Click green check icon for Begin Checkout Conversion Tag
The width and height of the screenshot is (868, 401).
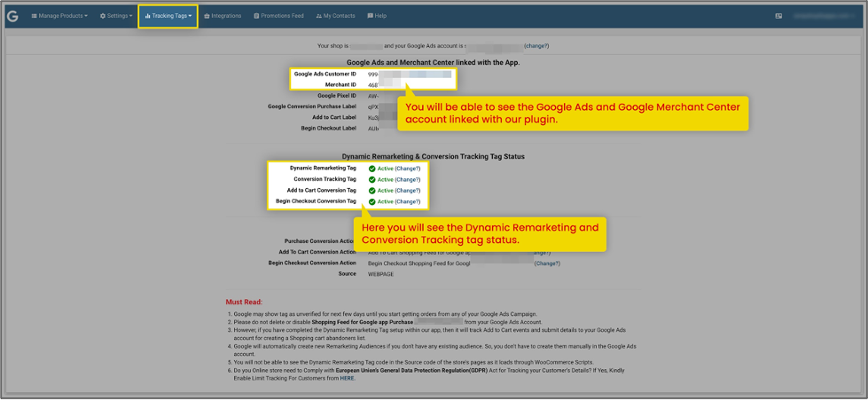372,201
